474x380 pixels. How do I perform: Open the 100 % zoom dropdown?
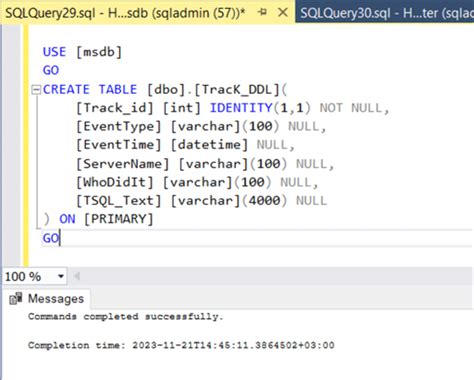[x=61, y=276]
